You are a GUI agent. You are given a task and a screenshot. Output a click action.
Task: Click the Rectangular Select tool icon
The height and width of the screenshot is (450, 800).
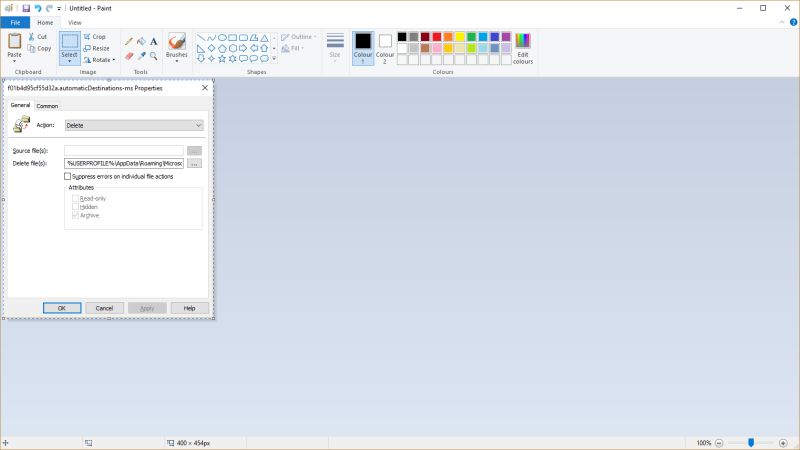[x=69, y=42]
